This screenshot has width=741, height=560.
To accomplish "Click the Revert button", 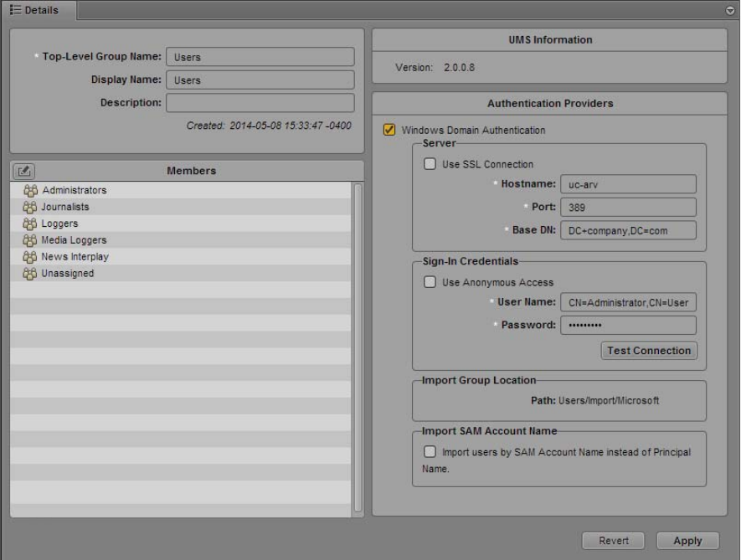I will coord(614,541).
